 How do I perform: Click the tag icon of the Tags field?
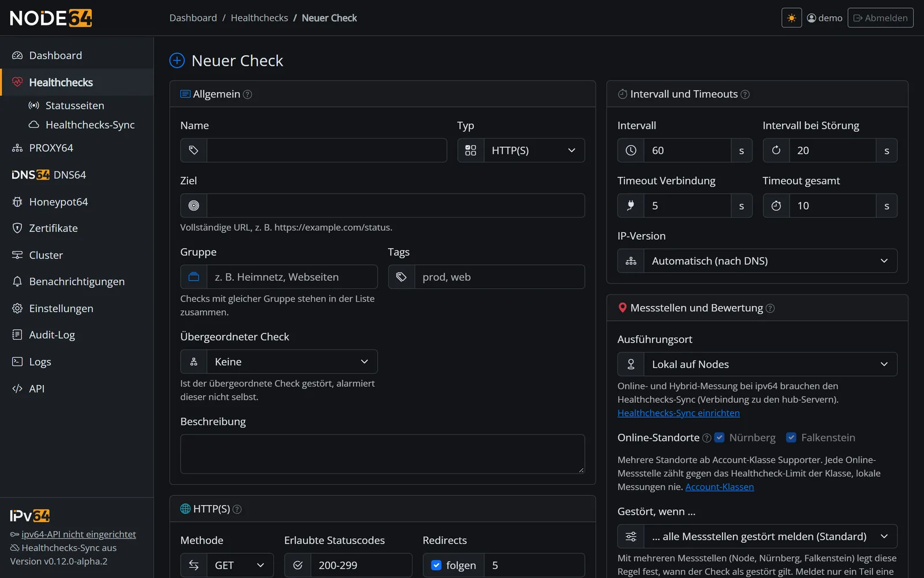pyautogui.click(x=401, y=277)
